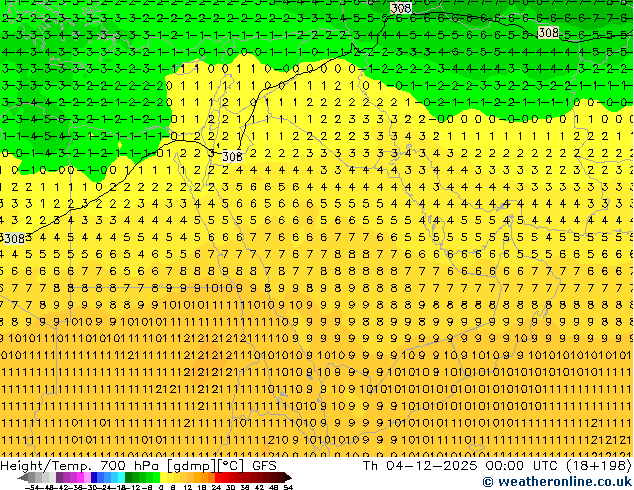The height and width of the screenshot is (490, 634).
Task: Click the "[gdmp][°C]" units label
Action: (206, 466)
